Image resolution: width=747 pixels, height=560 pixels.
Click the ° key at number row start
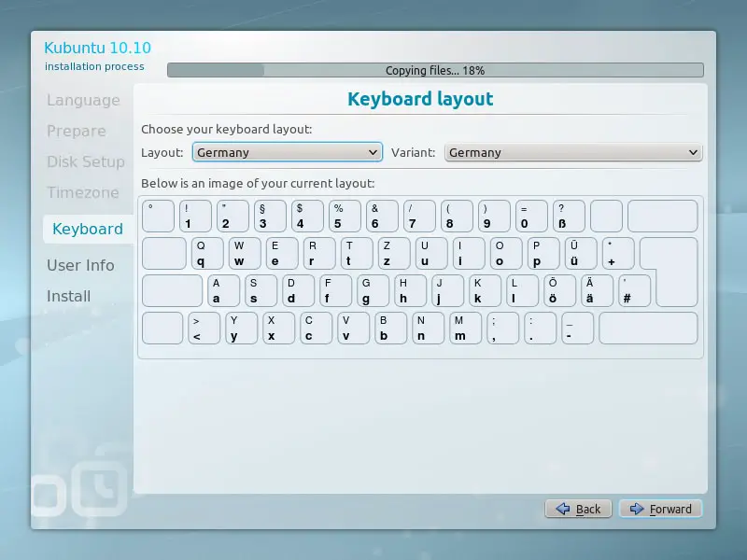click(x=158, y=216)
